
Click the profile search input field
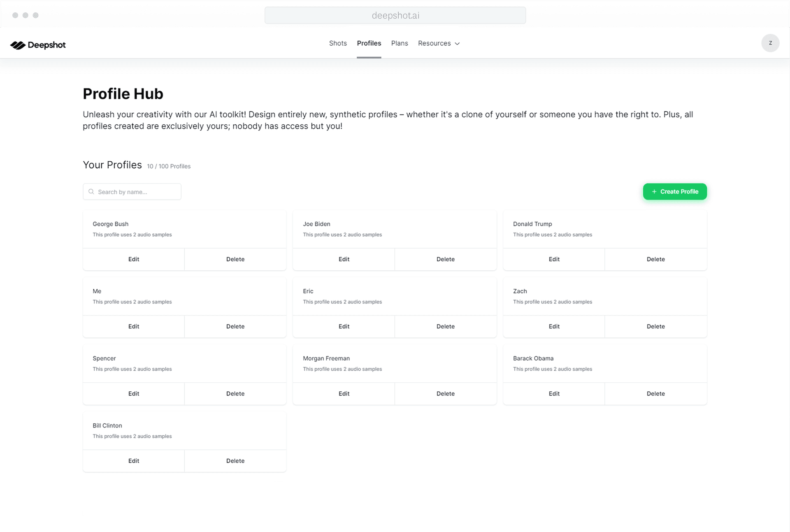(132, 191)
